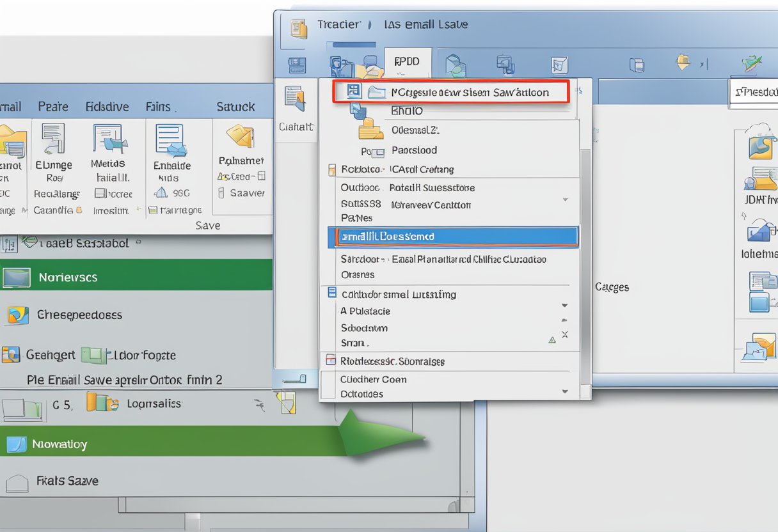
Task: Check the Cuodher Coan entry
Action: [377, 379]
